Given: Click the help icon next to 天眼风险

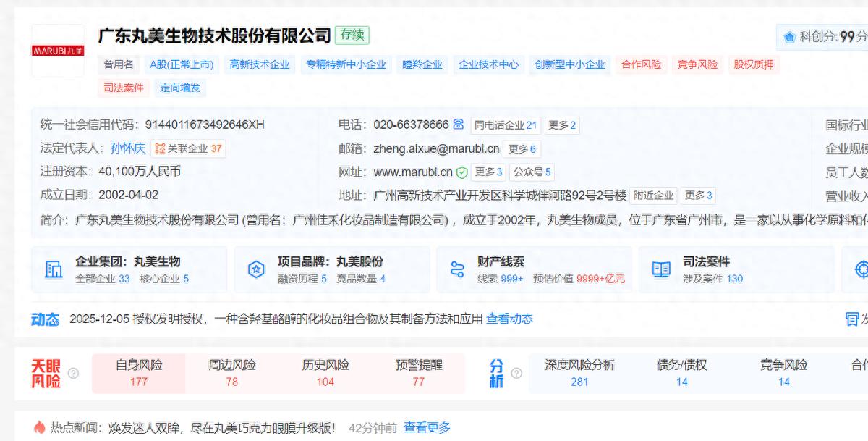Looking at the screenshot, I should click(73, 373).
